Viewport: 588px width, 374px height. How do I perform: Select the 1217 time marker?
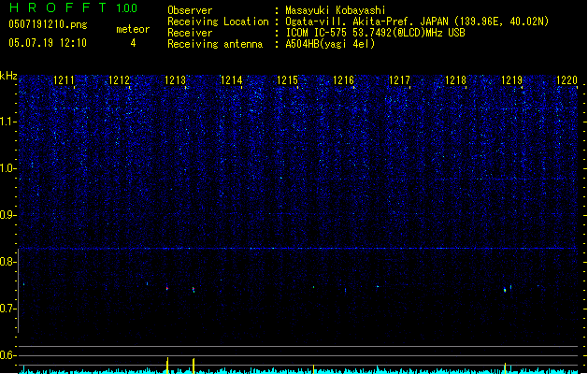click(x=400, y=81)
